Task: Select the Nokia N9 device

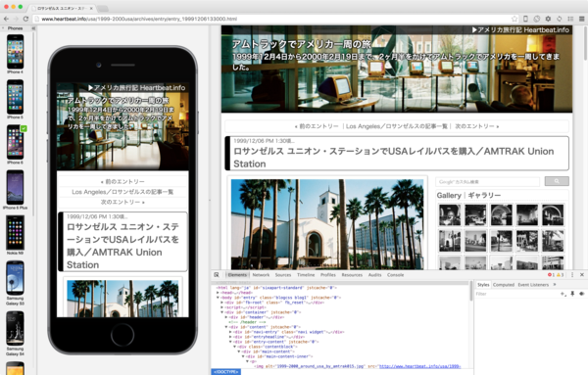Action: click(15, 235)
